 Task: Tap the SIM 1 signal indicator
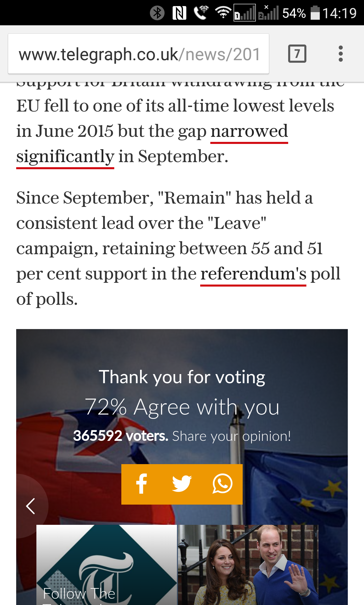click(244, 13)
